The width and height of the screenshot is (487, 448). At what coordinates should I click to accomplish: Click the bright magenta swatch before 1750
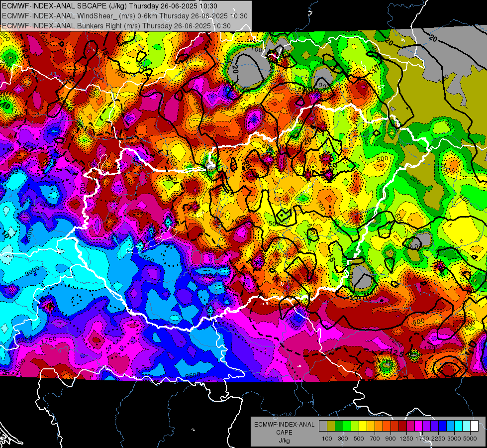coord(419,426)
